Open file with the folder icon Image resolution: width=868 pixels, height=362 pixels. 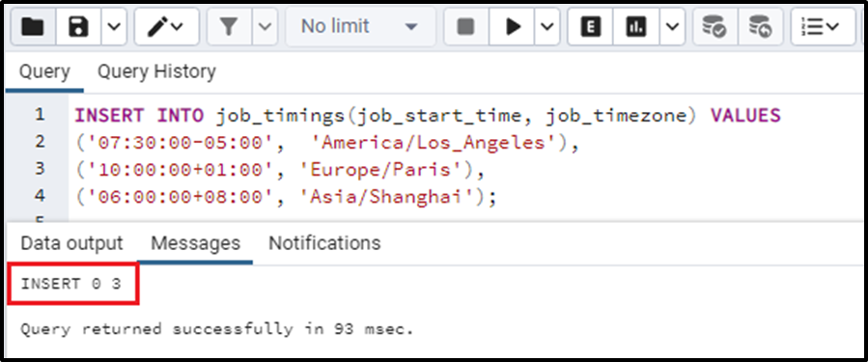tap(33, 26)
